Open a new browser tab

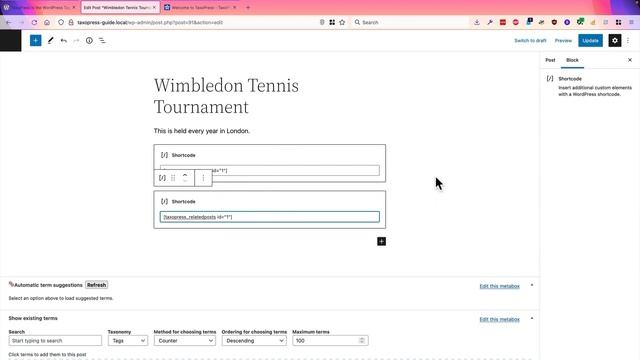[x=248, y=7]
